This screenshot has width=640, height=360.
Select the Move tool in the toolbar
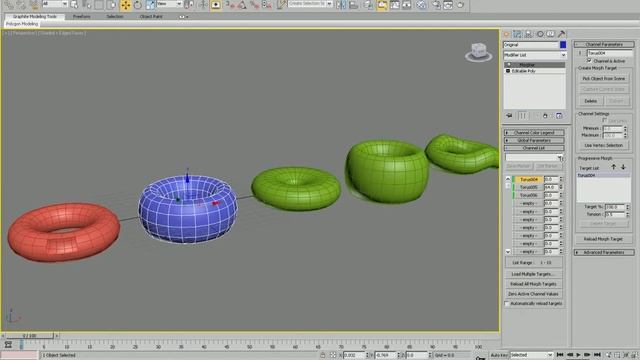coord(126,5)
